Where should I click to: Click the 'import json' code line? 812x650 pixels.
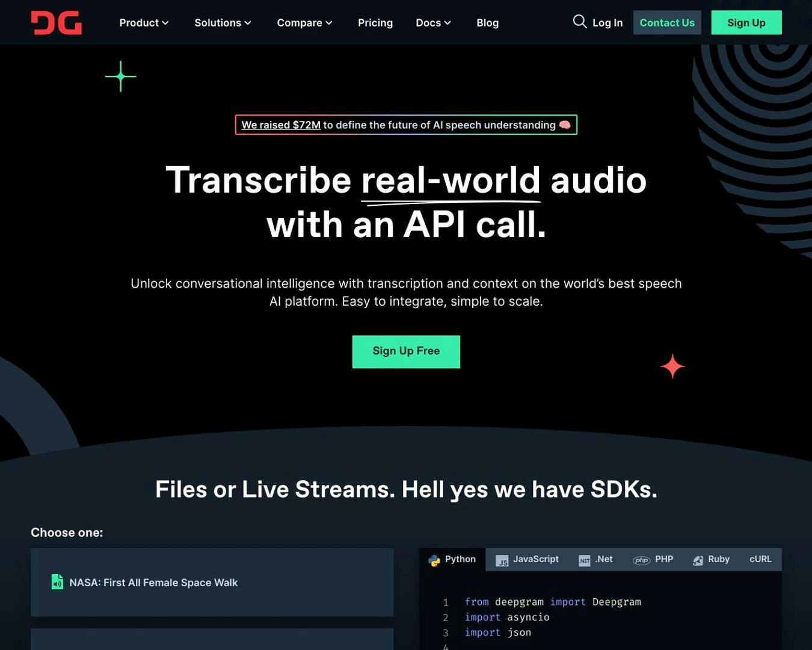[x=498, y=633]
